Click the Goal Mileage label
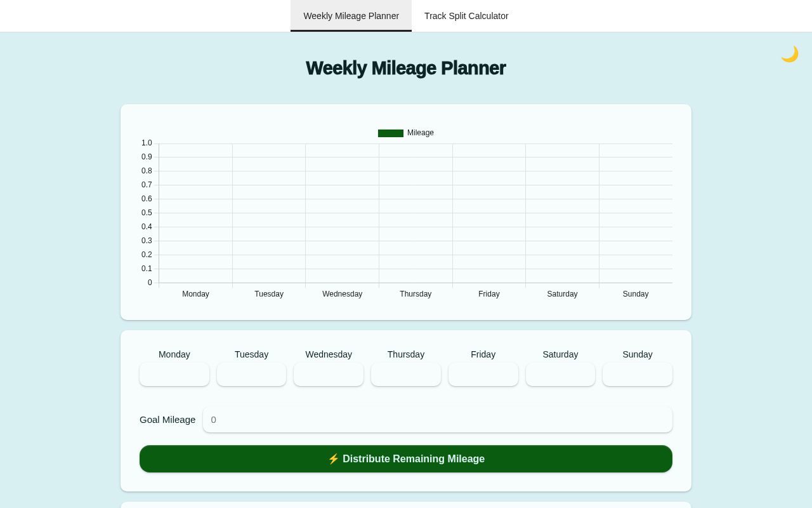The height and width of the screenshot is (508, 812). [x=167, y=420]
